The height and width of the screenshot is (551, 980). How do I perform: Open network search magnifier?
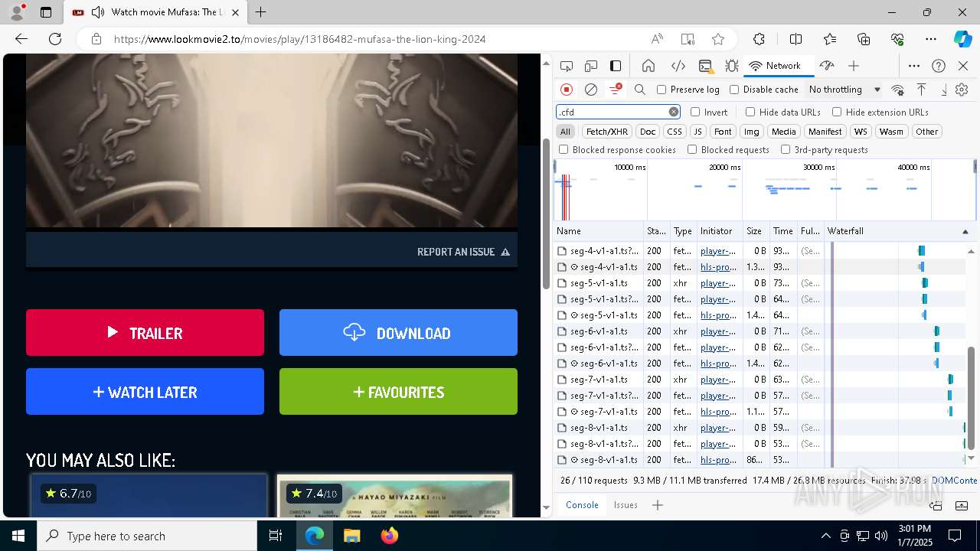pyautogui.click(x=640, y=90)
